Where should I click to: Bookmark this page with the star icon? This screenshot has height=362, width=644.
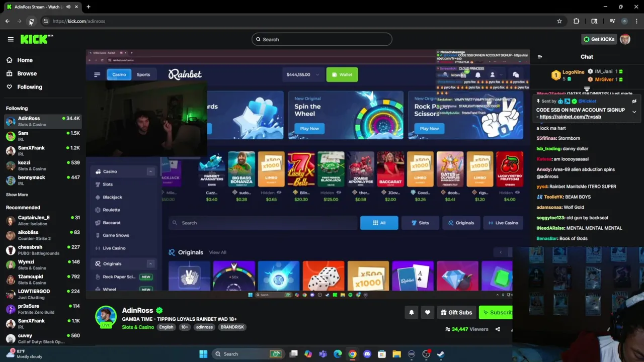pyautogui.click(x=559, y=21)
